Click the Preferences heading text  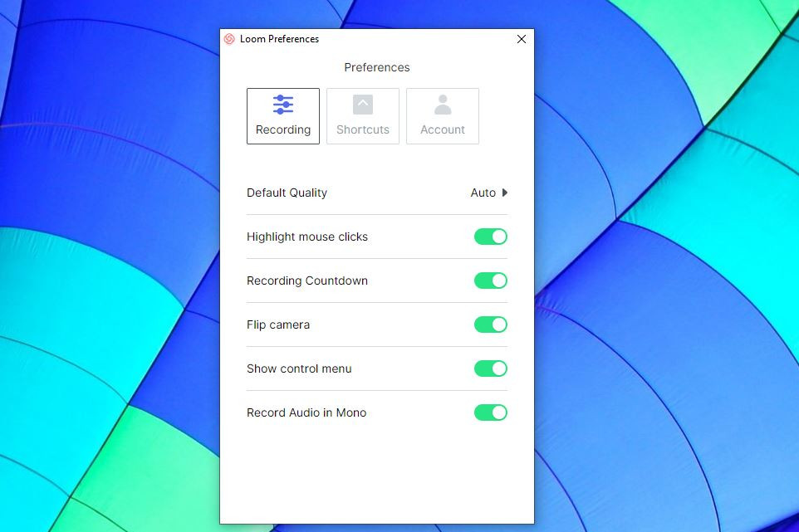(x=377, y=67)
